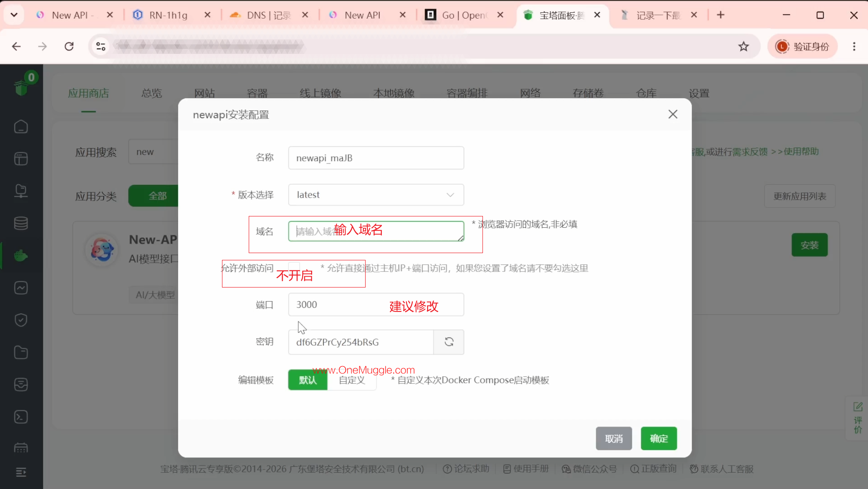Regenerate the 密钥 with the refresh icon
This screenshot has height=489, width=868.
click(x=449, y=342)
